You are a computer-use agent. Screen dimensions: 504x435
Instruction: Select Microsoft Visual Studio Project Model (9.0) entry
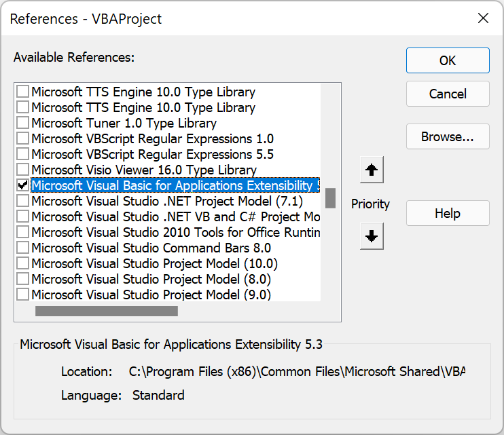click(x=151, y=295)
